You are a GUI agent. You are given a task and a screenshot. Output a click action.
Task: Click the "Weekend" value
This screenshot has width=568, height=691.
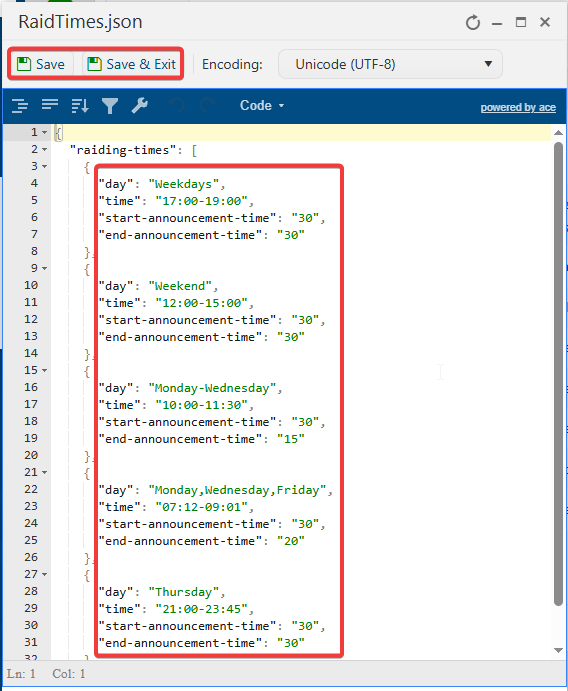click(x=180, y=286)
